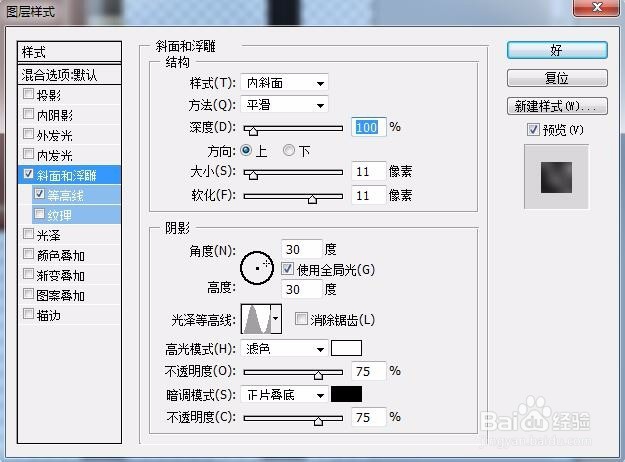
Task: Click the 角度(N) degree input field
Action: [x=301, y=250]
